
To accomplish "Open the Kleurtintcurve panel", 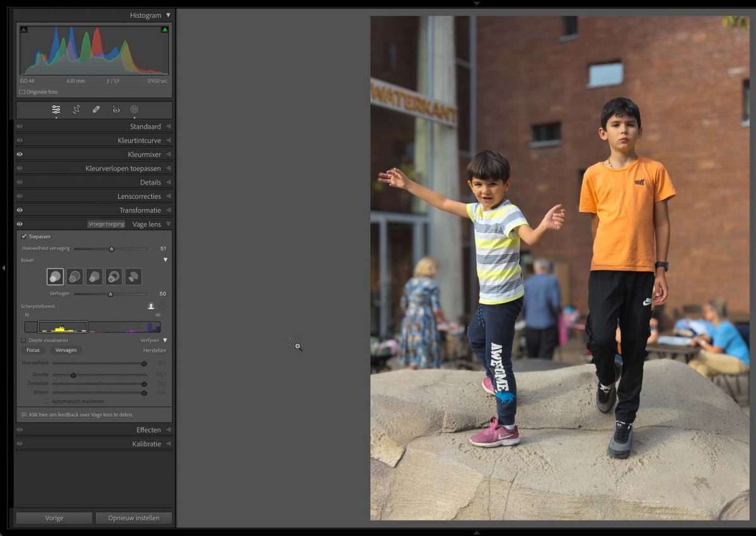I will [139, 141].
